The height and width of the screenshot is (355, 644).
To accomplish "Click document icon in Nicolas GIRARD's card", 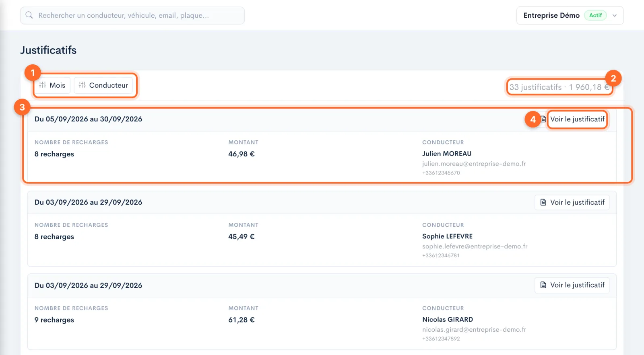I will tap(543, 285).
